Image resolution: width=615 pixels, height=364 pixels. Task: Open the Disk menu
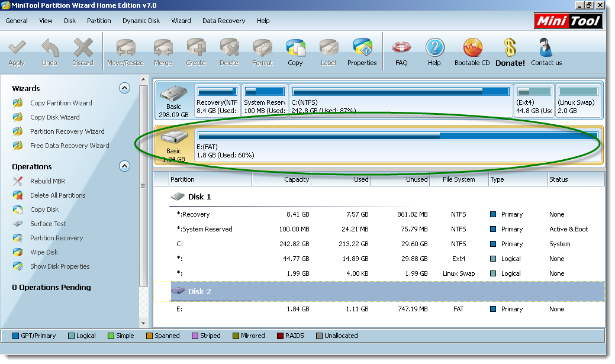coord(70,21)
